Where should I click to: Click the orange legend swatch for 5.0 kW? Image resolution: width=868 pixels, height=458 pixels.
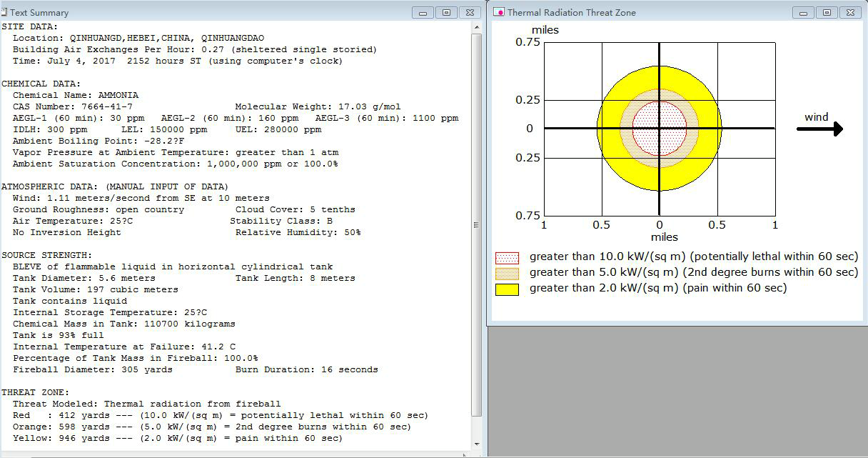507,273
